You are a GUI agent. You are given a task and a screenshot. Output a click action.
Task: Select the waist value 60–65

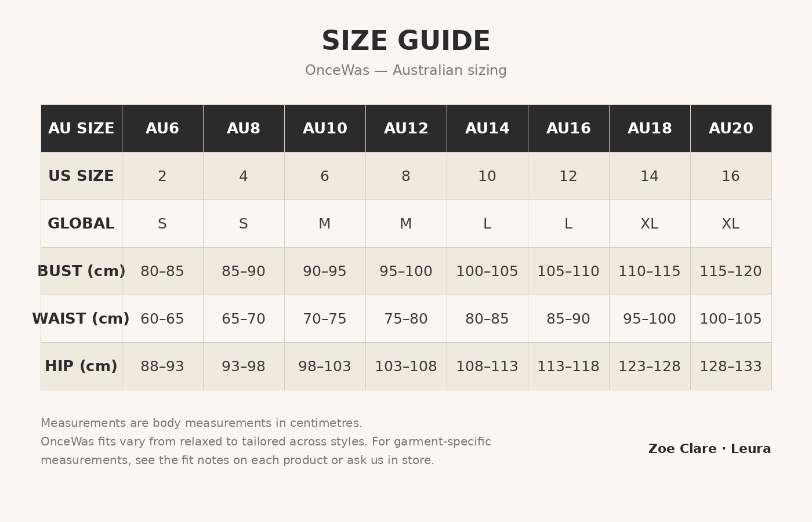(x=162, y=319)
